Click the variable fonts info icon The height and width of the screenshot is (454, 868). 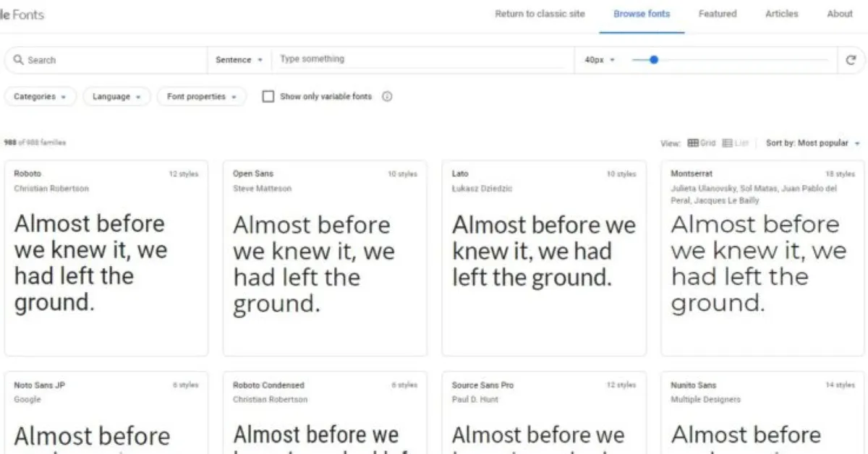click(387, 97)
